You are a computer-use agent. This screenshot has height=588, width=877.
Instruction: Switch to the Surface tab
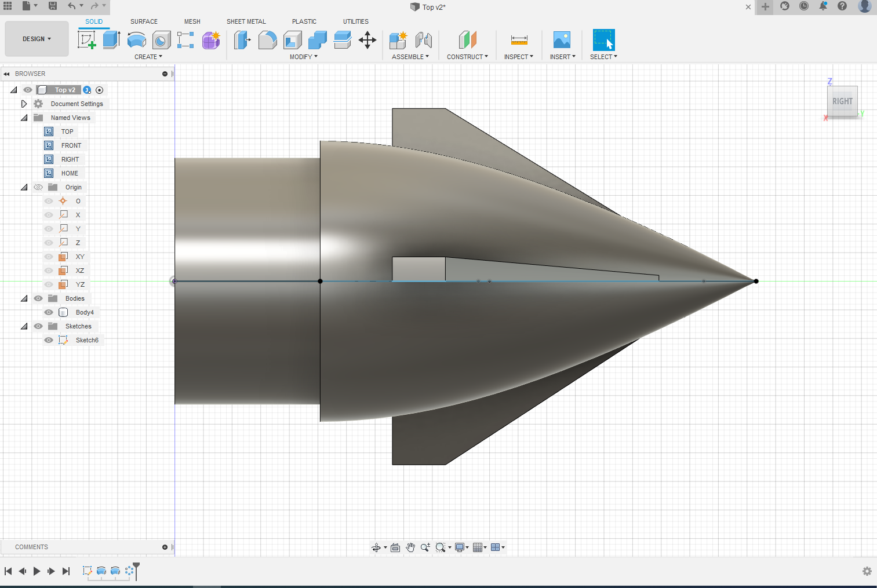click(144, 21)
